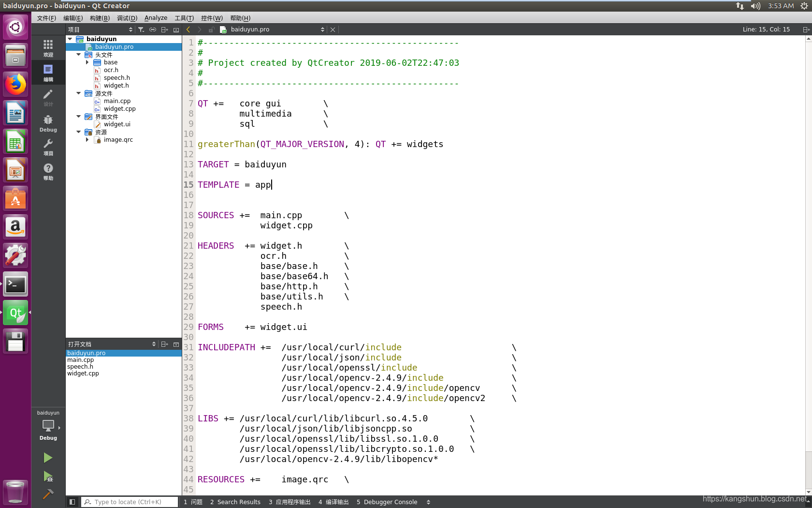Switch to Edit (编辑) mode
This screenshot has width=812, height=508.
tap(48, 73)
